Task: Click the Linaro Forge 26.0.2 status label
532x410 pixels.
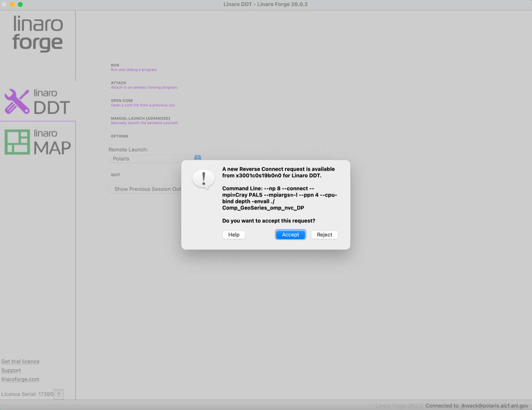Action: (x=399, y=406)
